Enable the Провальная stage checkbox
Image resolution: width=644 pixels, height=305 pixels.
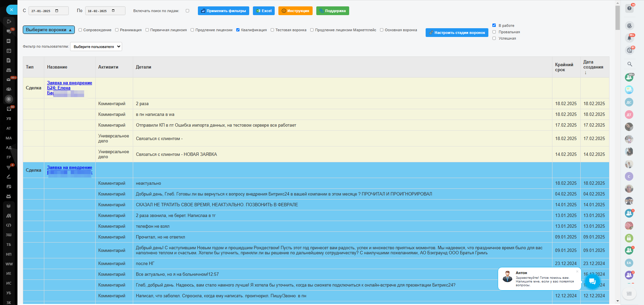494,32
